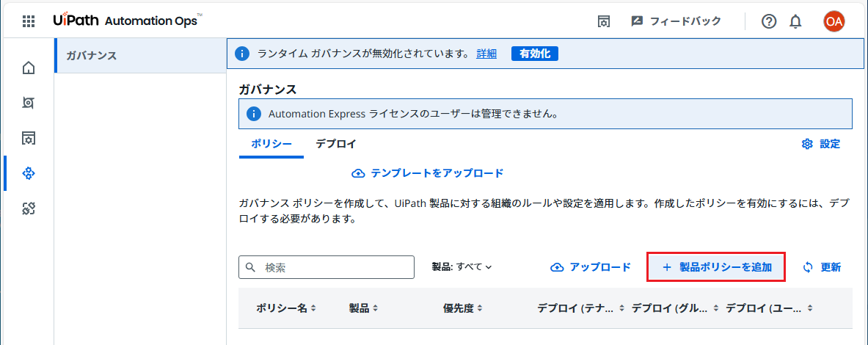The image size is (868, 345).
Task: Open the 詳細 link in banner
Action: (486, 54)
